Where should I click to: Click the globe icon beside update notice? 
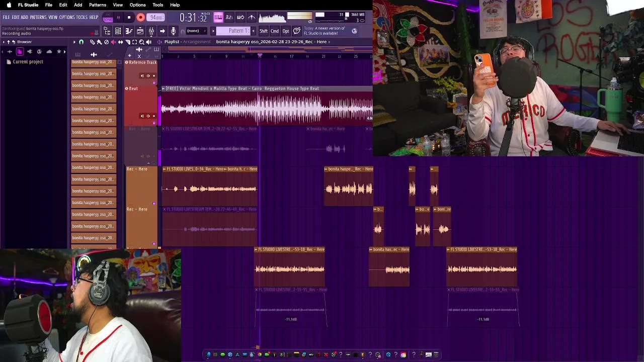(354, 31)
